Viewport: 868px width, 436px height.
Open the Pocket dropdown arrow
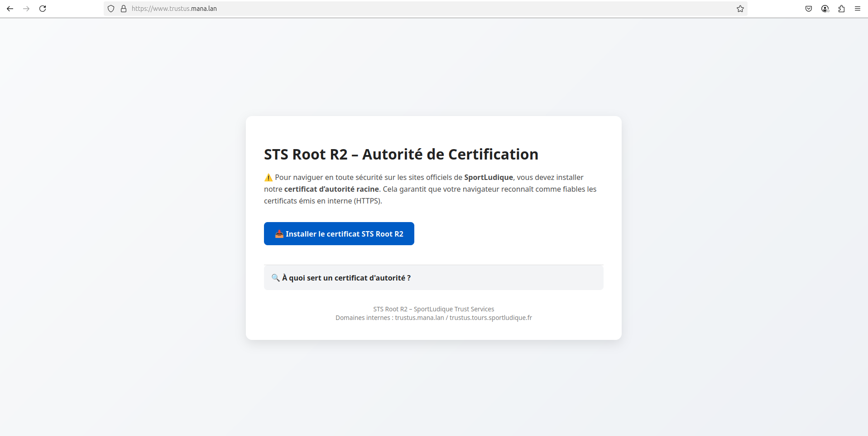[x=809, y=9]
